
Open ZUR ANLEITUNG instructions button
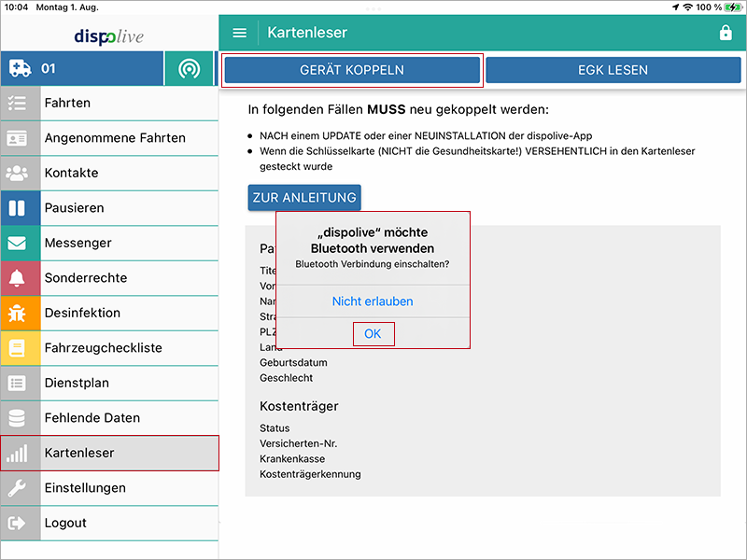pos(304,198)
